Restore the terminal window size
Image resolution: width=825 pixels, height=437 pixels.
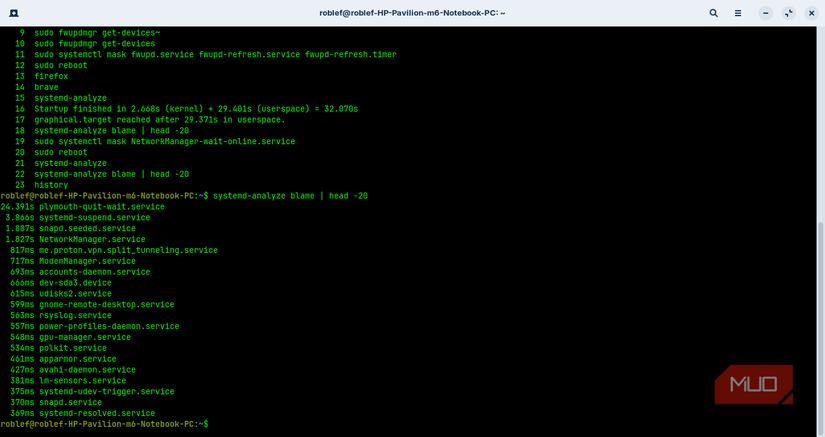tap(789, 13)
